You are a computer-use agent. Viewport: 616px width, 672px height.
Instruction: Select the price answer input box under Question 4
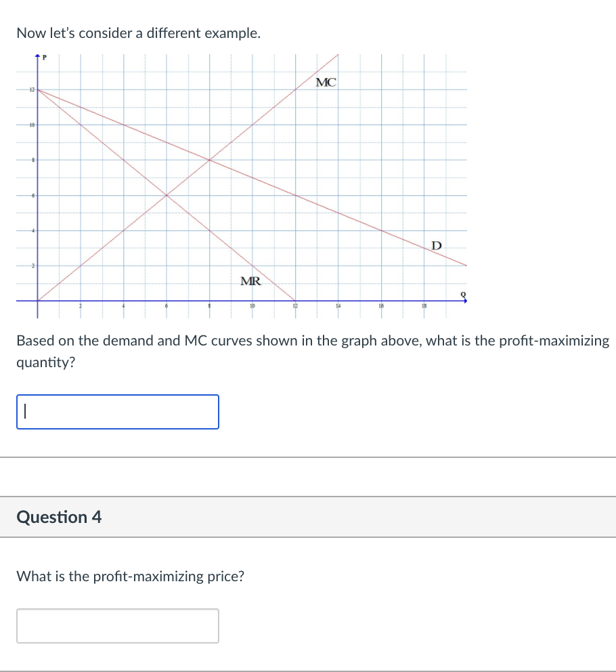[117, 625]
